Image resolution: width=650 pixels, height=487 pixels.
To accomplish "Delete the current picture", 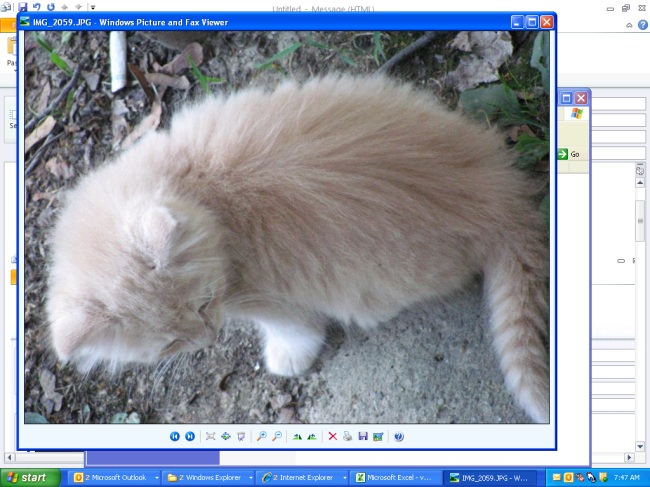I will [x=333, y=437].
